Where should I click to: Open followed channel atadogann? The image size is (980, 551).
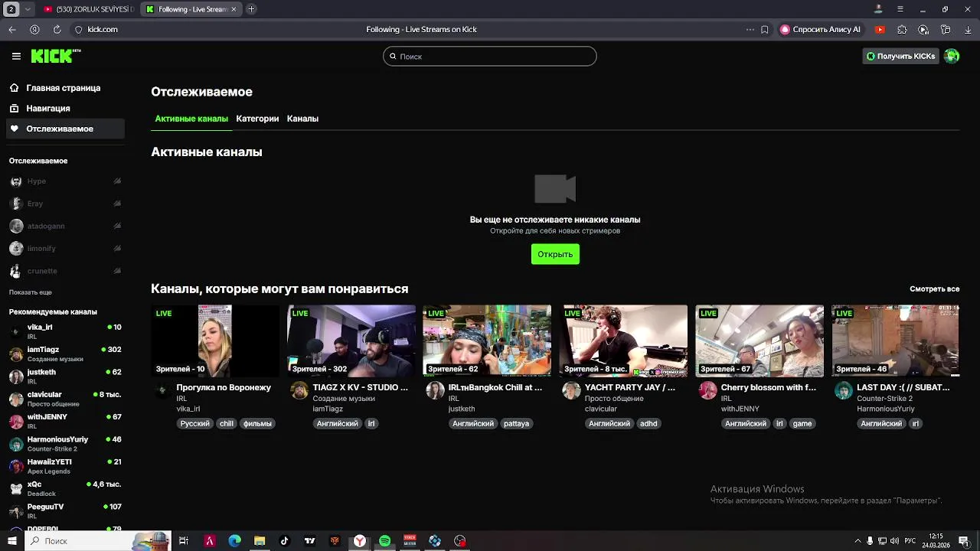[x=65, y=226]
